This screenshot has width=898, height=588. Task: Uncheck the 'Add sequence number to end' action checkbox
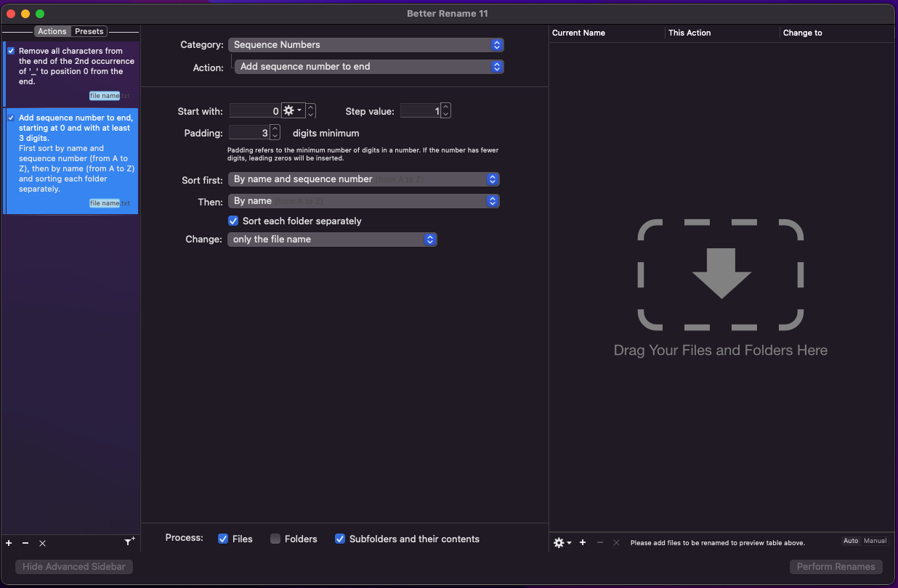point(11,118)
